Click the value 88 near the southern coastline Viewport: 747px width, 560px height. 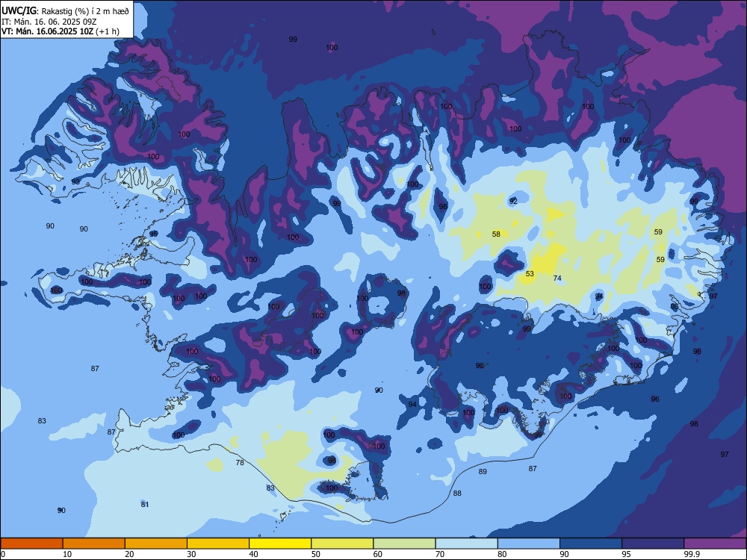[457, 494]
